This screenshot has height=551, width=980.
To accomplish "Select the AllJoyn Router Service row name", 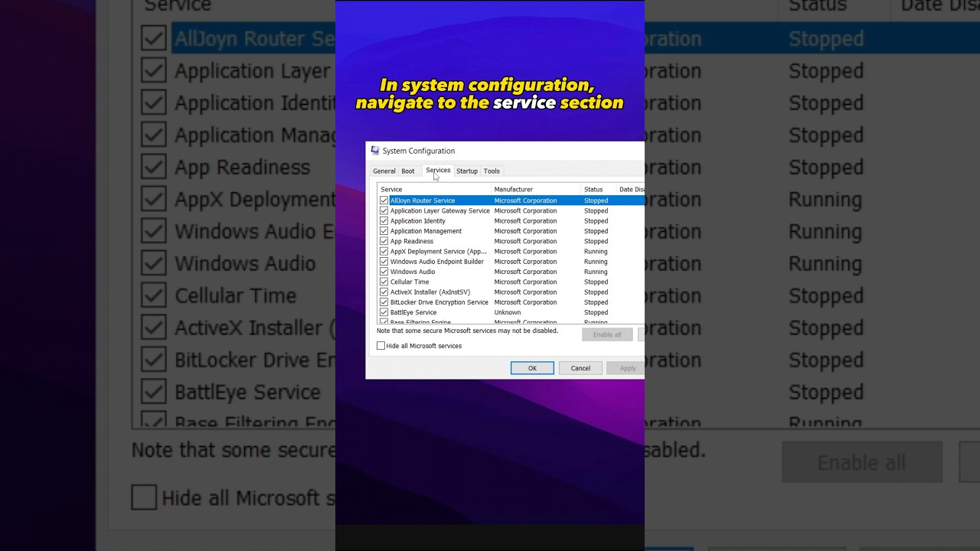I will click(423, 201).
